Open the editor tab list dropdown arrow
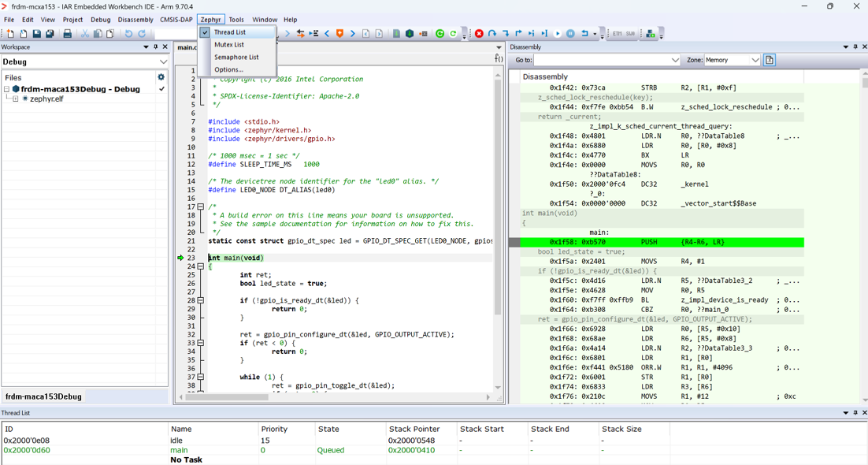Viewport: 868px width, 465px height. point(499,47)
